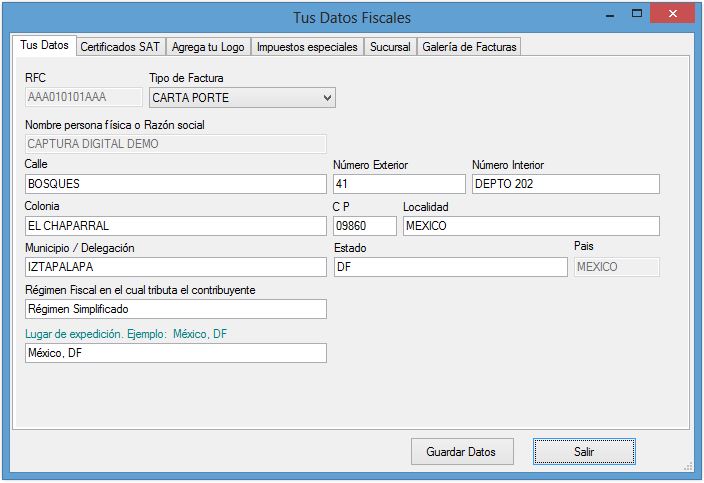
Task: Switch to the Certificados SAT tab
Action: pos(119,47)
